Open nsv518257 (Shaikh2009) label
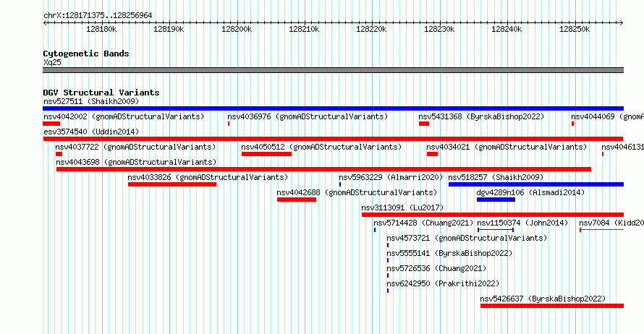Viewport: 644px width, 334px height. [x=496, y=177]
